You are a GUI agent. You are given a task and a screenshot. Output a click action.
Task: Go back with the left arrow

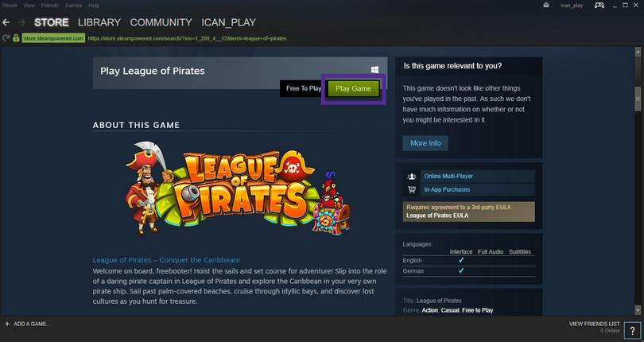pyautogui.click(x=6, y=22)
